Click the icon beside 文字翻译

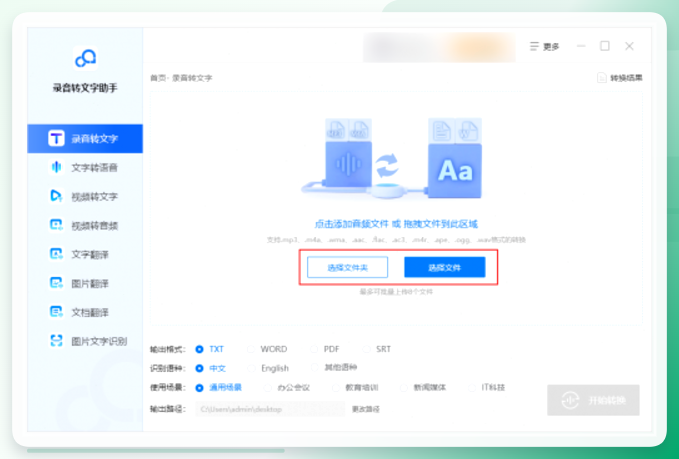[56, 254]
